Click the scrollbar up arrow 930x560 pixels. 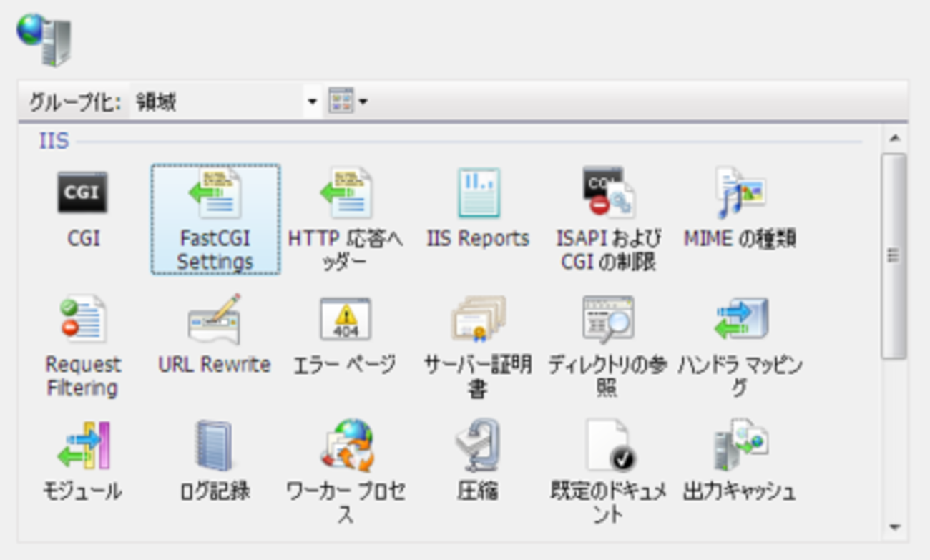[x=894, y=139]
